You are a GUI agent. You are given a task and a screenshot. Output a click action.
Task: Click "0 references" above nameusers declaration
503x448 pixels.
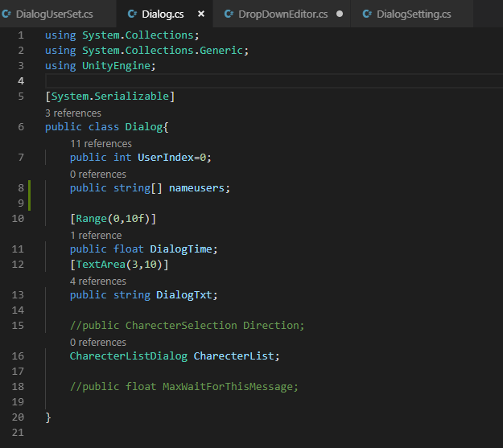coord(98,175)
